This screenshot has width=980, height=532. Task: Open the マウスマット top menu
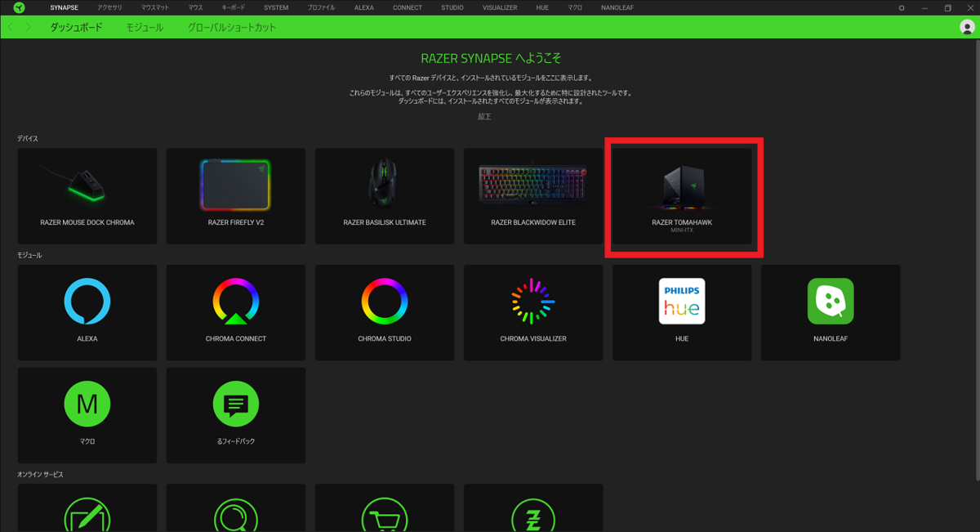coord(155,7)
